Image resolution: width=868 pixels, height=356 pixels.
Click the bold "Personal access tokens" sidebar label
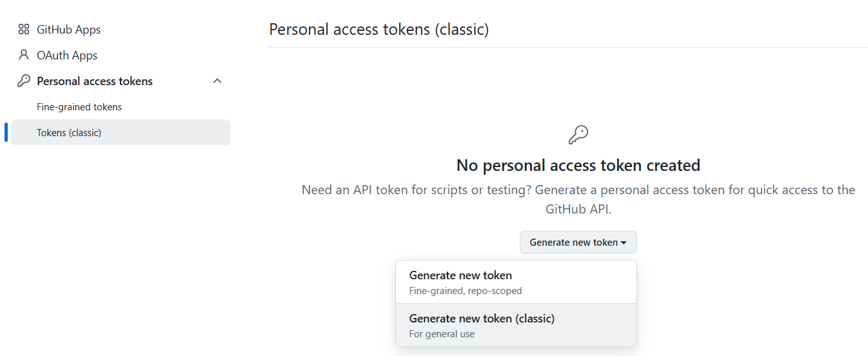[x=95, y=81]
